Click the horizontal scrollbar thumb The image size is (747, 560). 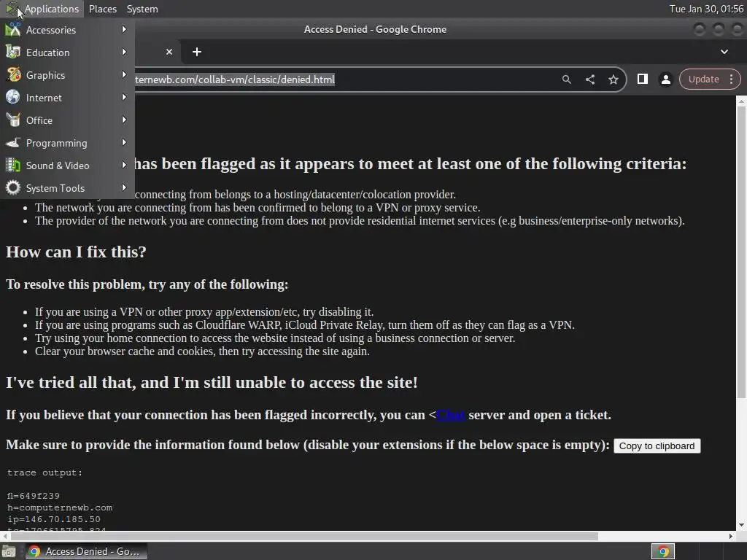tap(304, 536)
